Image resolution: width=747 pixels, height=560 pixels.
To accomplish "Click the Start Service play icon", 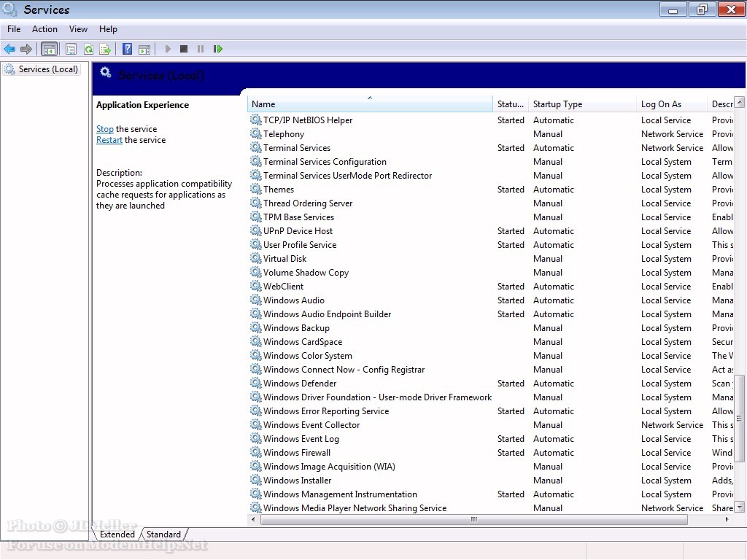I will (168, 49).
